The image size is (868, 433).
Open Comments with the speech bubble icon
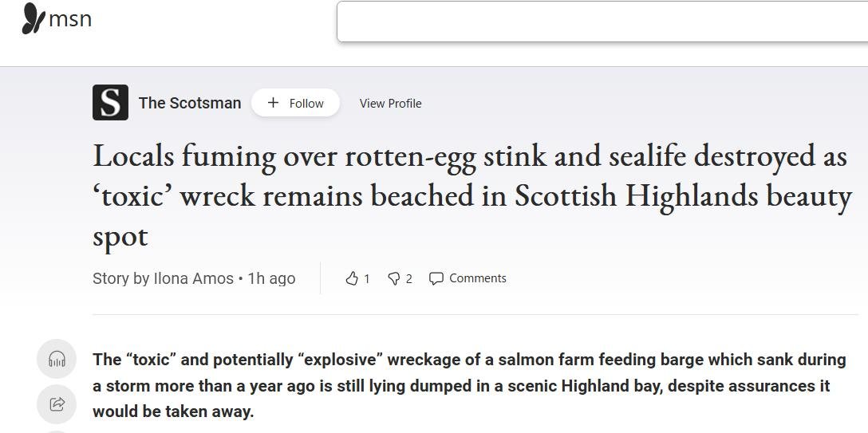[x=436, y=278]
